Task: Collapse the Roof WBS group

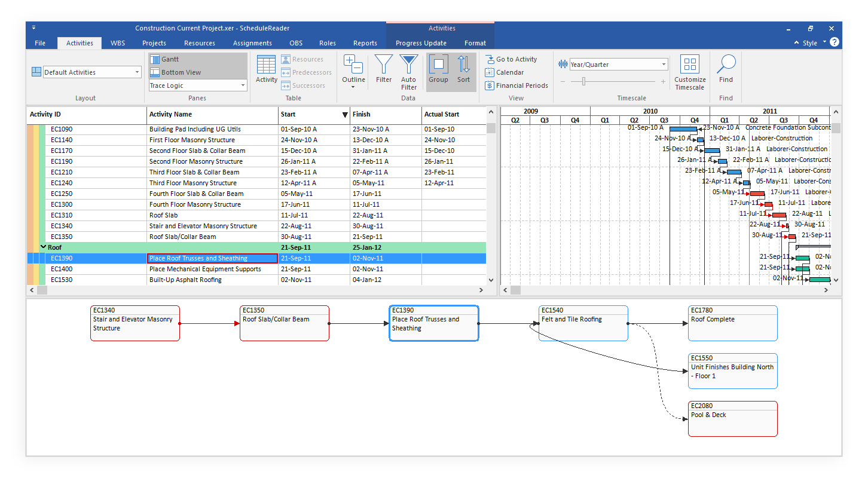Action: pyautogui.click(x=43, y=247)
